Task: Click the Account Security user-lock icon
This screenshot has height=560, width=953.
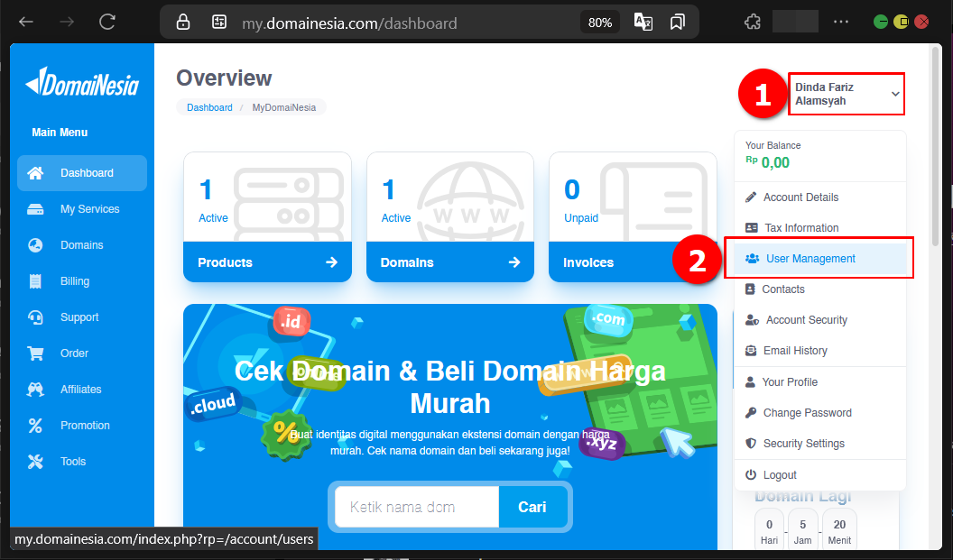Action: click(753, 320)
